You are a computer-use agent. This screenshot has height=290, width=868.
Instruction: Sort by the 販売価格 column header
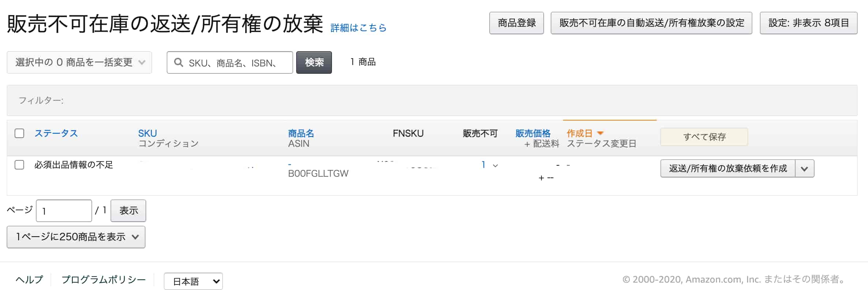533,133
